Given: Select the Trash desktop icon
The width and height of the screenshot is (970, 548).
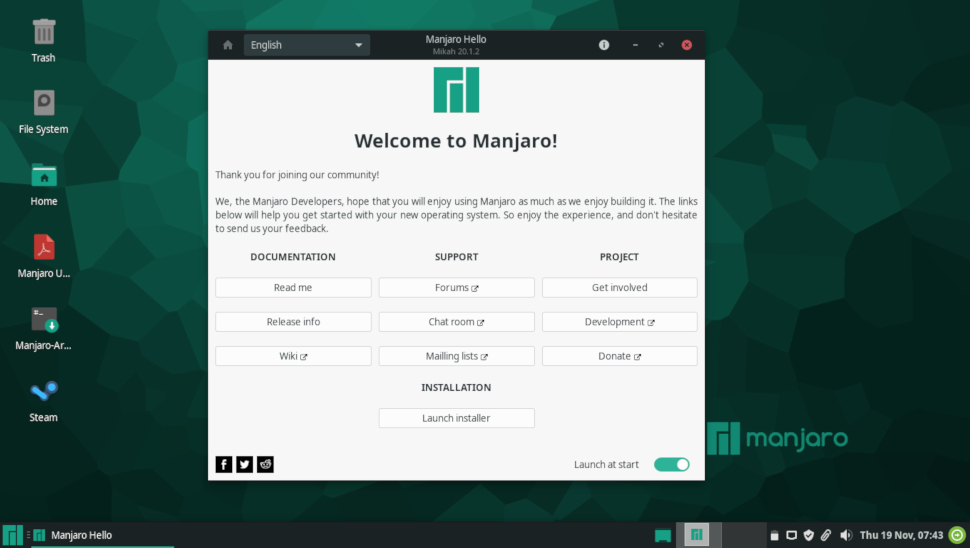Looking at the screenshot, I should [43, 41].
